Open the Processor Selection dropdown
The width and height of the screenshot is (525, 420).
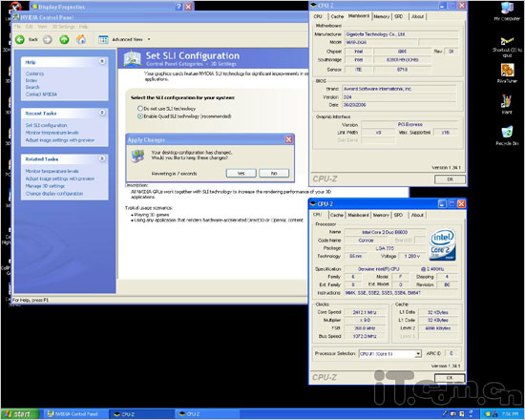(418, 354)
